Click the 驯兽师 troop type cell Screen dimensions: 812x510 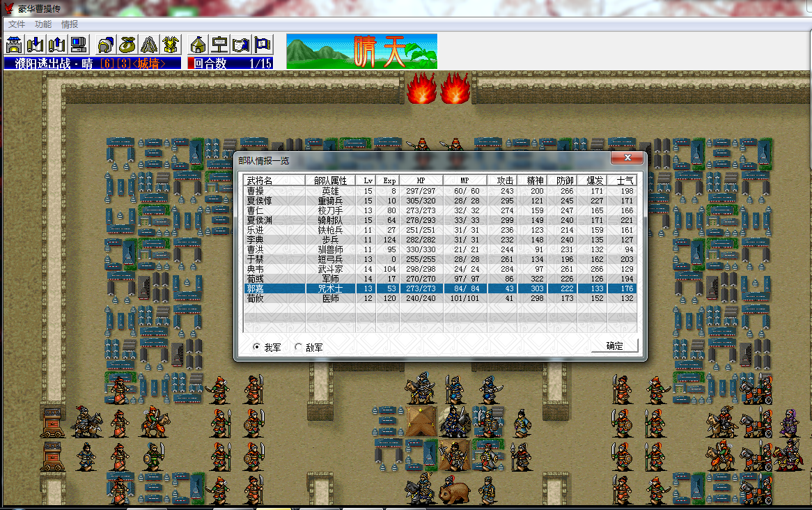[x=330, y=249]
